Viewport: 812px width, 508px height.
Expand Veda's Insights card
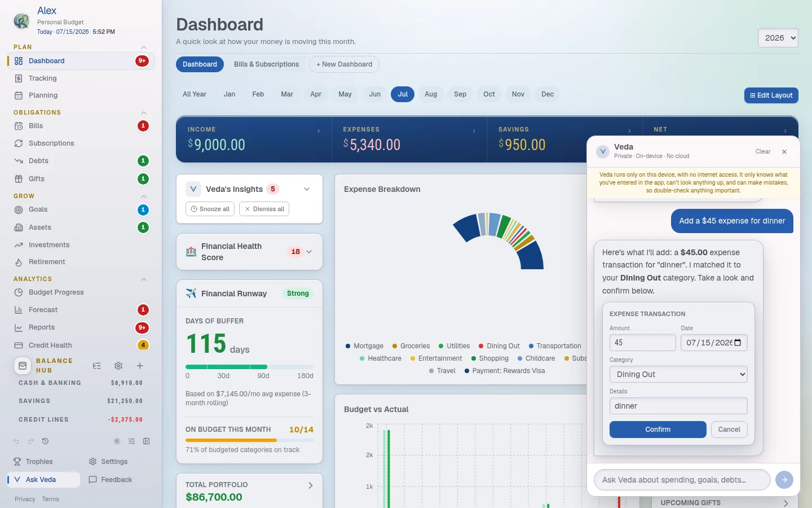pyautogui.click(x=307, y=189)
